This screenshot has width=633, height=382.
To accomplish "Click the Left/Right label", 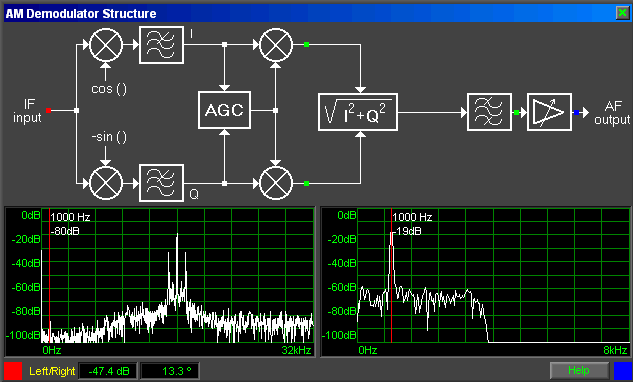I will point(52,371).
